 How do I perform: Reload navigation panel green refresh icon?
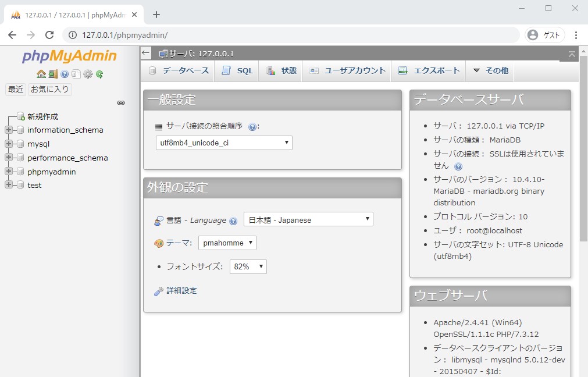pyautogui.click(x=99, y=74)
